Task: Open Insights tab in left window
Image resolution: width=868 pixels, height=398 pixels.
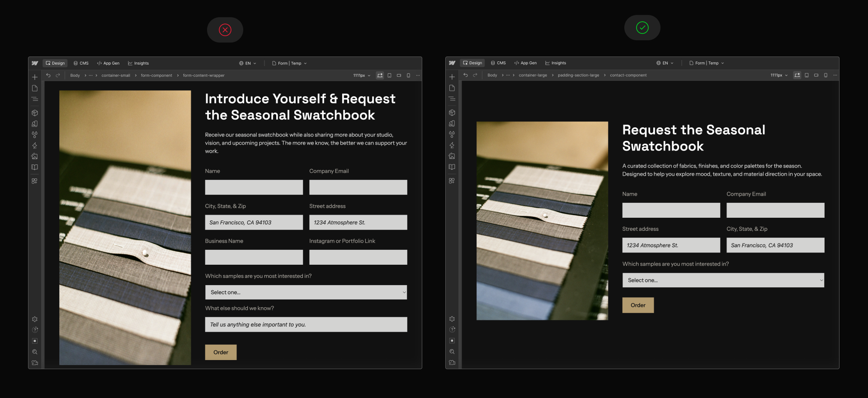Action: 138,63
